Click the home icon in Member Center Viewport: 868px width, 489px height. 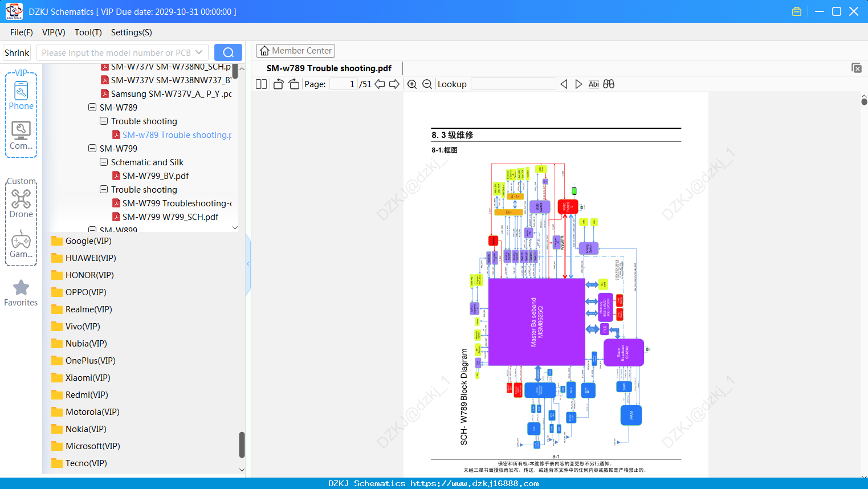pyautogui.click(x=264, y=51)
